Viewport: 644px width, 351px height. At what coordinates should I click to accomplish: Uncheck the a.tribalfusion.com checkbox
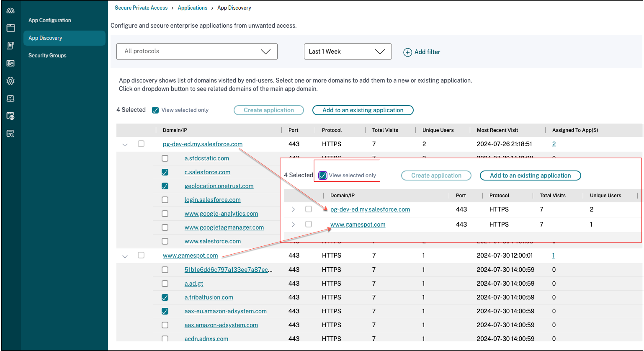165,297
